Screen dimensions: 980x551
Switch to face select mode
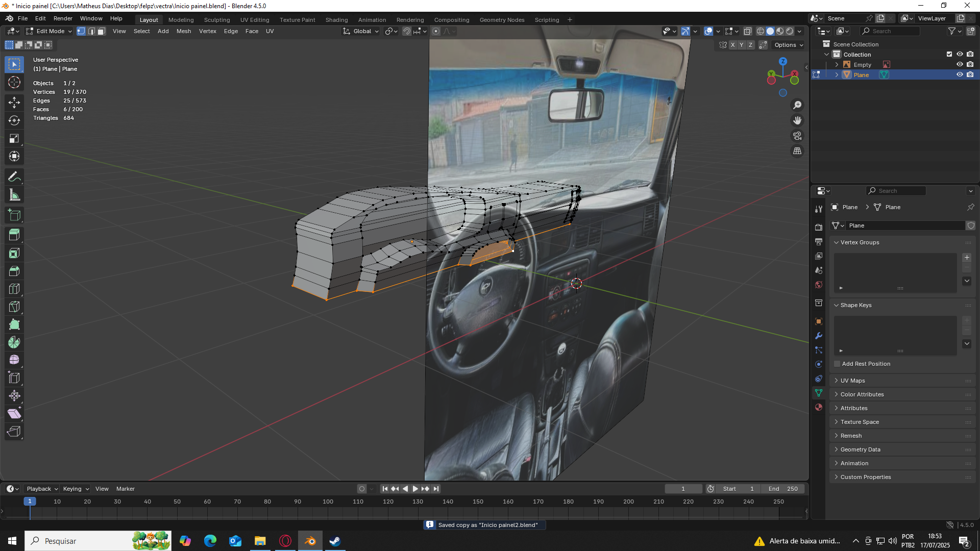101,31
